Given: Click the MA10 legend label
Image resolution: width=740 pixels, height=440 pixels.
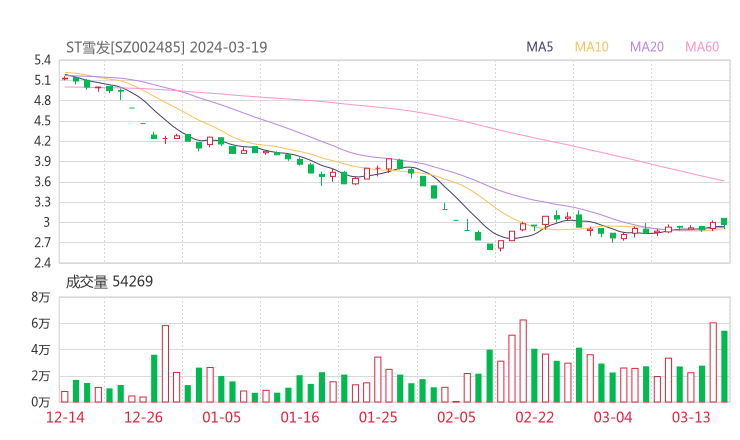Looking at the screenshot, I should (x=591, y=47).
